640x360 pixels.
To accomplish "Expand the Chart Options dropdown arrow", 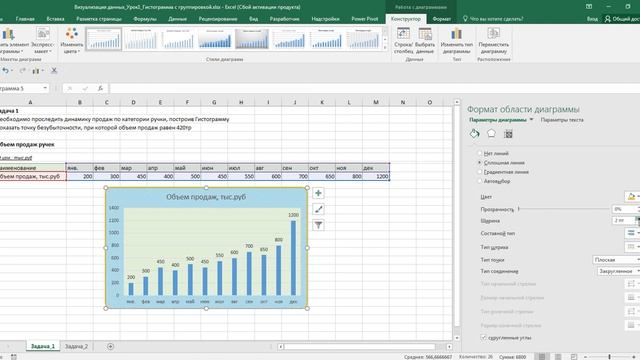I will [531, 120].
